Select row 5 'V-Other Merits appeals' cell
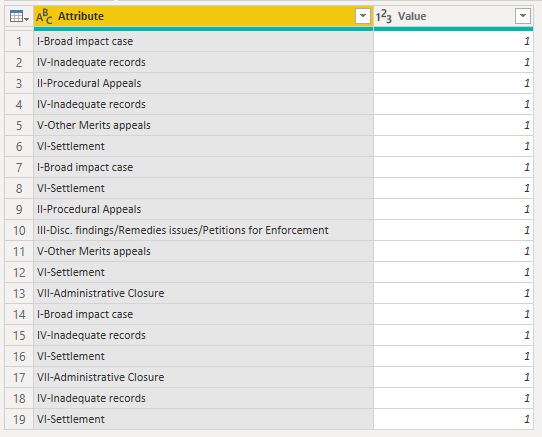Viewport: 542px width, 437px height. pyautogui.click(x=204, y=125)
